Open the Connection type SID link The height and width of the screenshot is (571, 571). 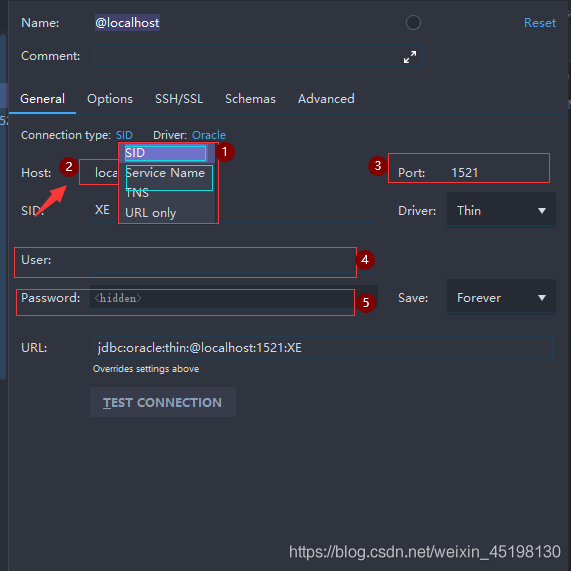click(124, 135)
